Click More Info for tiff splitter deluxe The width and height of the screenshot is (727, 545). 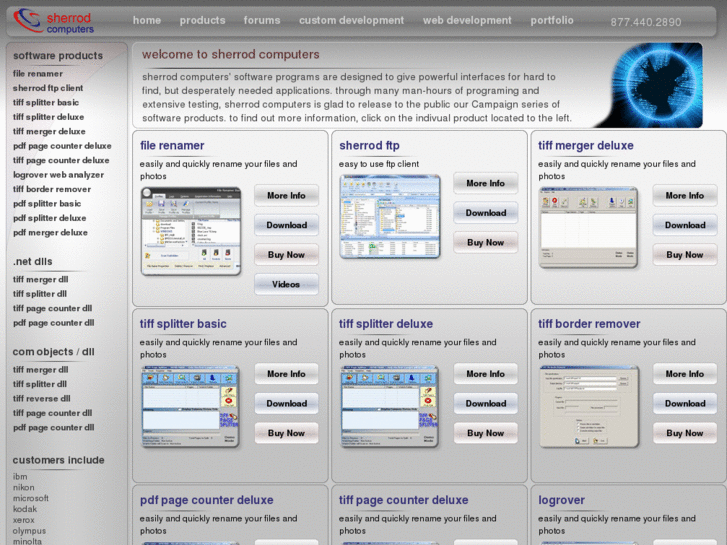(x=485, y=374)
